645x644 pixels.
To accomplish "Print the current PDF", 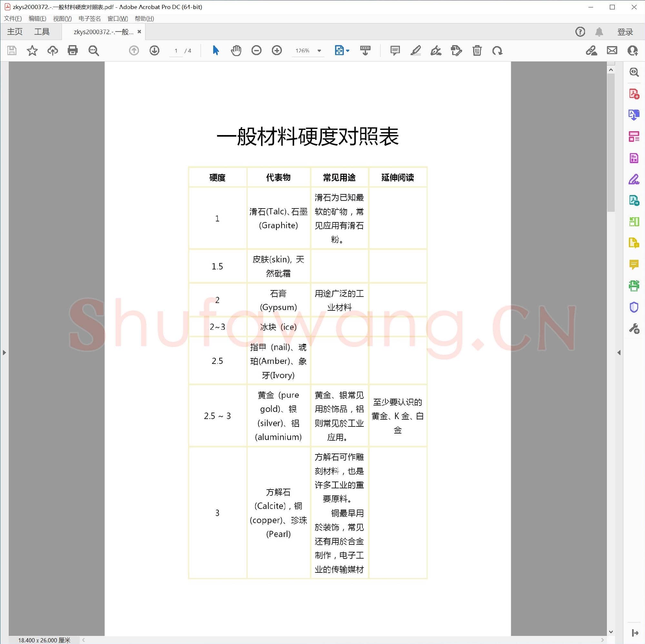I will 73,50.
